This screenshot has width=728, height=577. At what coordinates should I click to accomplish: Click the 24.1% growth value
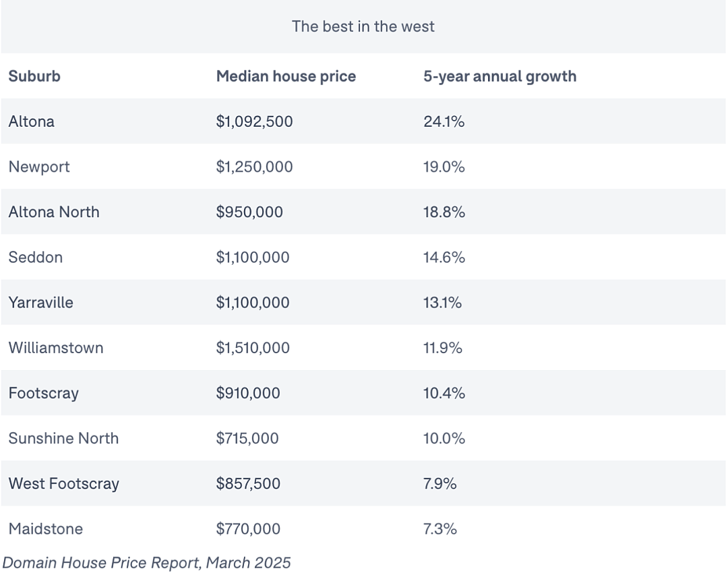point(444,121)
